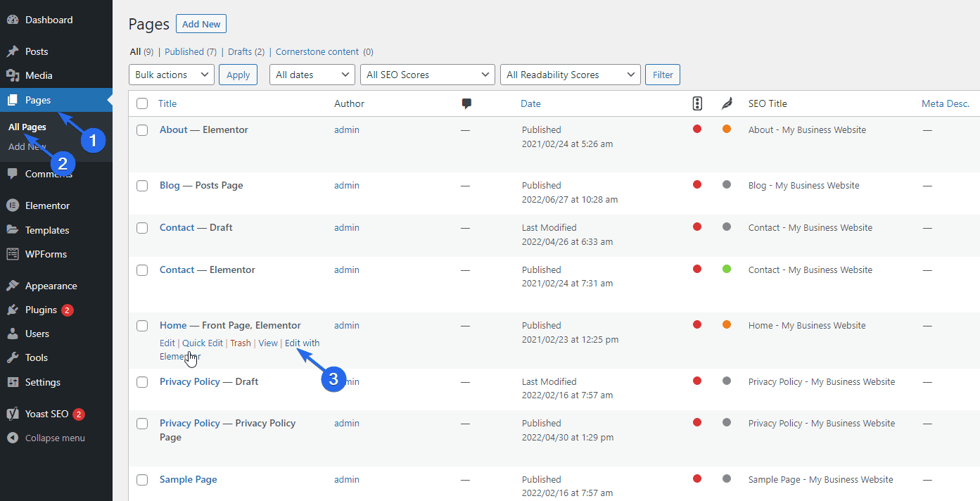Click the Templates folder icon
Screen dimensions: 980x501
click(x=13, y=230)
